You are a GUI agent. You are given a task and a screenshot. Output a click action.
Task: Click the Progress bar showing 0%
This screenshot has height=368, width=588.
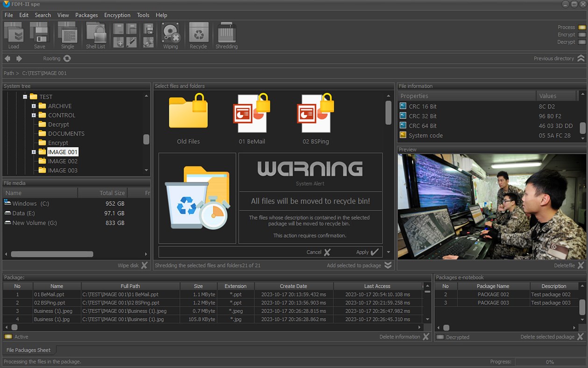(x=550, y=362)
